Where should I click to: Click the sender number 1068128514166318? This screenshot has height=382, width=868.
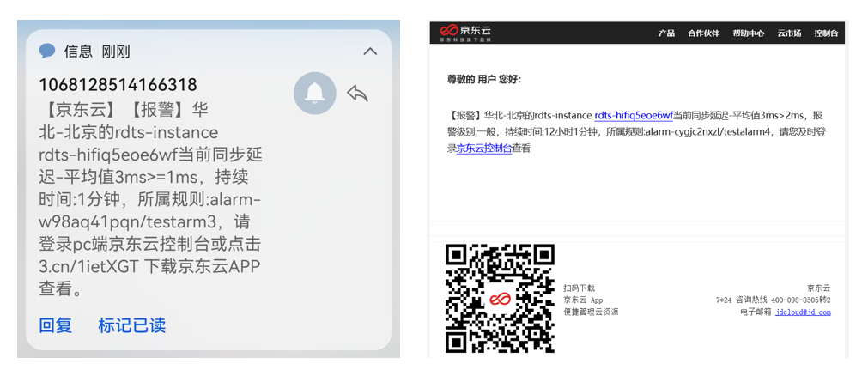[x=118, y=85]
